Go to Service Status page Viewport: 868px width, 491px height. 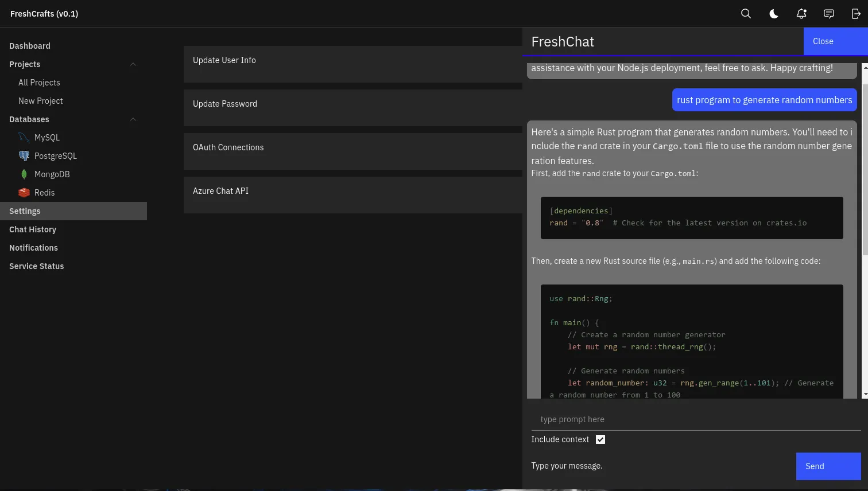[x=37, y=266]
